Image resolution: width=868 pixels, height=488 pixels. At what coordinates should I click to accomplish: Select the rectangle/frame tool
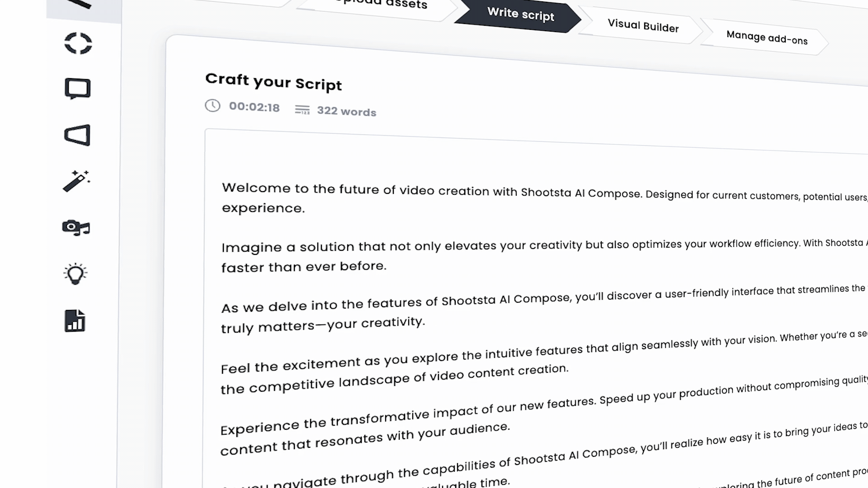click(76, 88)
